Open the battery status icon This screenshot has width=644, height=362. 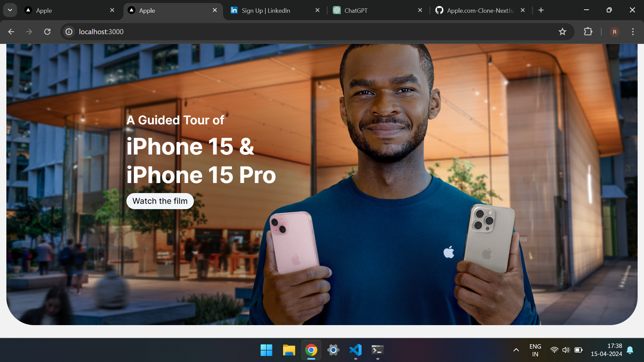[x=579, y=350]
